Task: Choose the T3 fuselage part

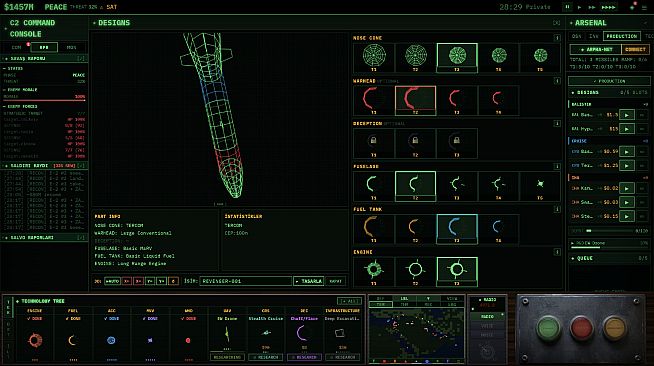Action: [x=457, y=186]
